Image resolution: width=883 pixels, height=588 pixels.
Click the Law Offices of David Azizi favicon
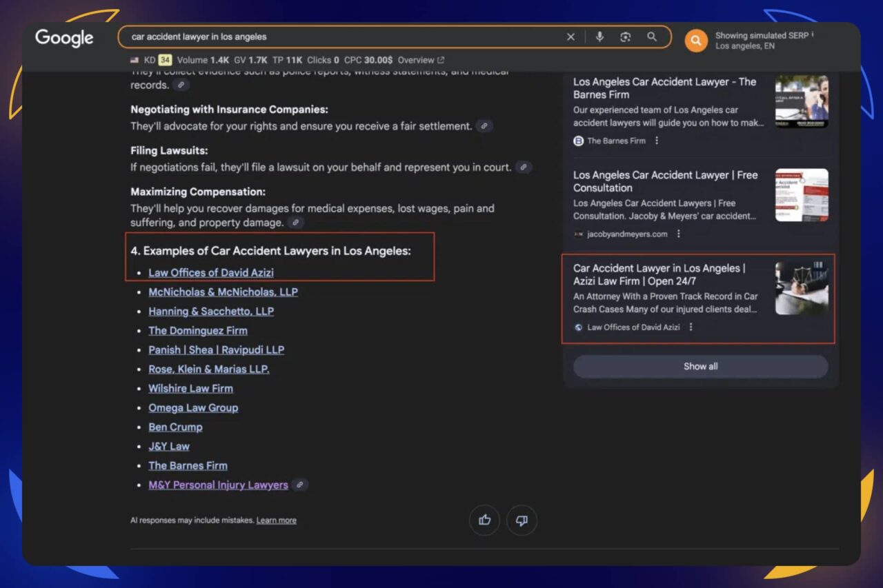(x=579, y=327)
